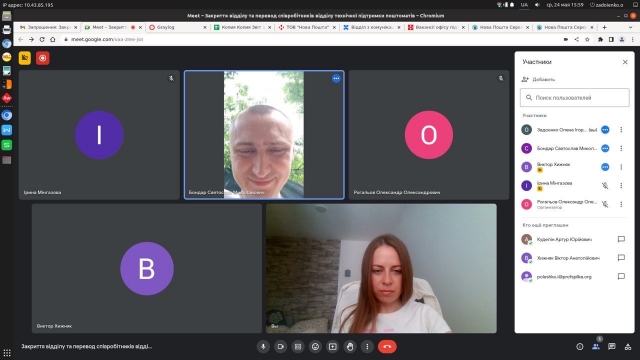
Task: Toggle the microphone in Meet controls
Action: 263,347
